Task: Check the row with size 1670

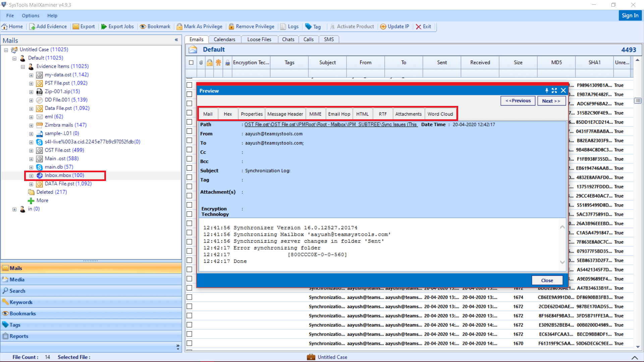Action: coord(190,343)
